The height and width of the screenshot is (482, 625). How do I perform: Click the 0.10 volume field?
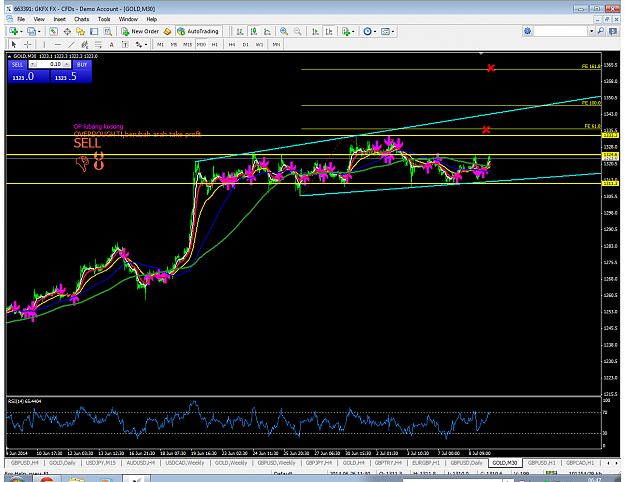tap(50, 64)
